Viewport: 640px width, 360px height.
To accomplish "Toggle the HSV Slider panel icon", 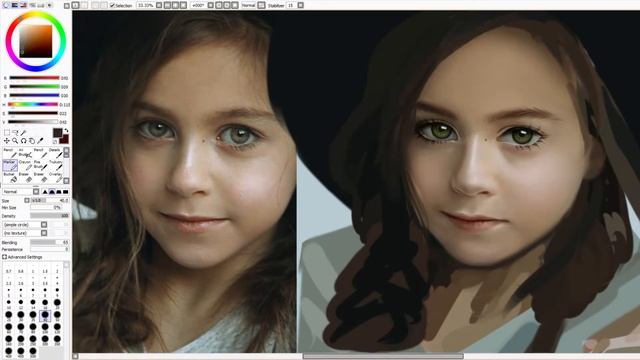I will point(23,5).
